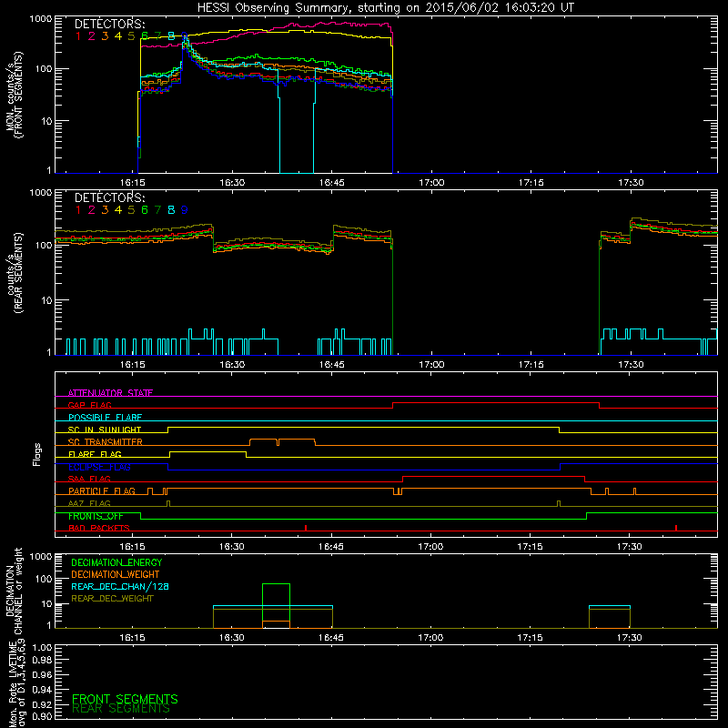Click the HESSI Observing Summary title text
Image resolution: width=728 pixels, height=728 pixels.
pyautogui.click(x=385, y=8)
